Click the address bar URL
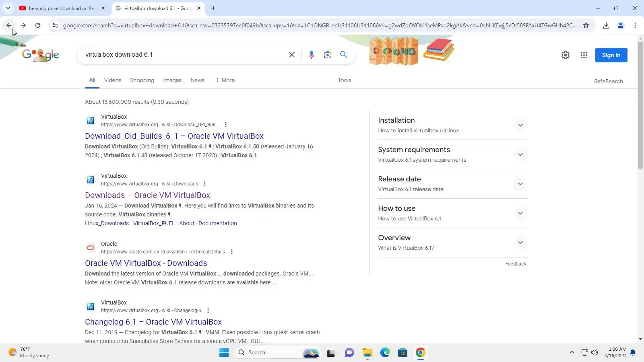The height and width of the screenshot is (362, 644). 320,25
